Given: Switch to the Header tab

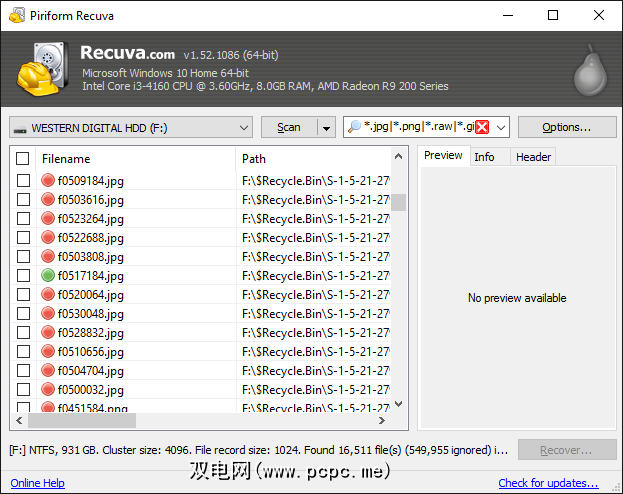Looking at the screenshot, I should (x=534, y=157).
